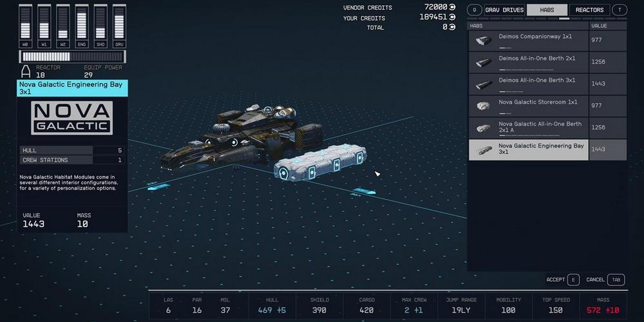Select the highlighted Engineering Bay hab in viewport
The image size is (644, 322).
point(320,162)
